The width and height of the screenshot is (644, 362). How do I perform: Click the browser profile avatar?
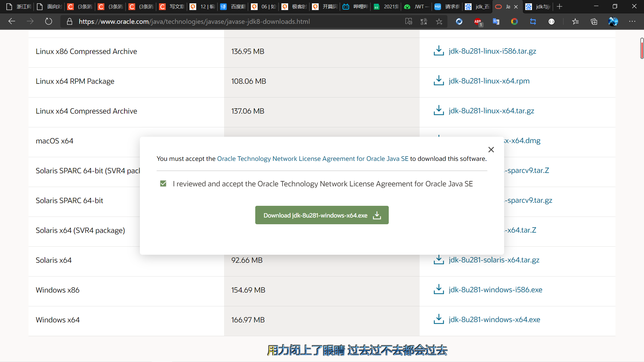coord(613,22)
